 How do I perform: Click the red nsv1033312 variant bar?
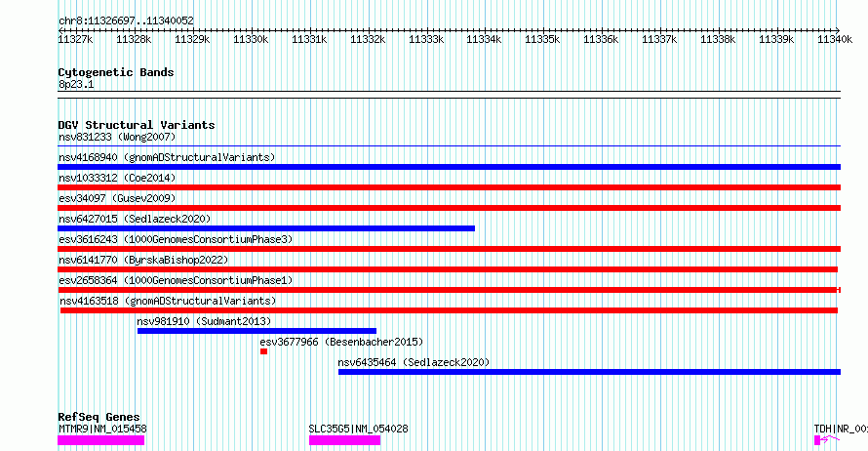click(x=449, y=187)
